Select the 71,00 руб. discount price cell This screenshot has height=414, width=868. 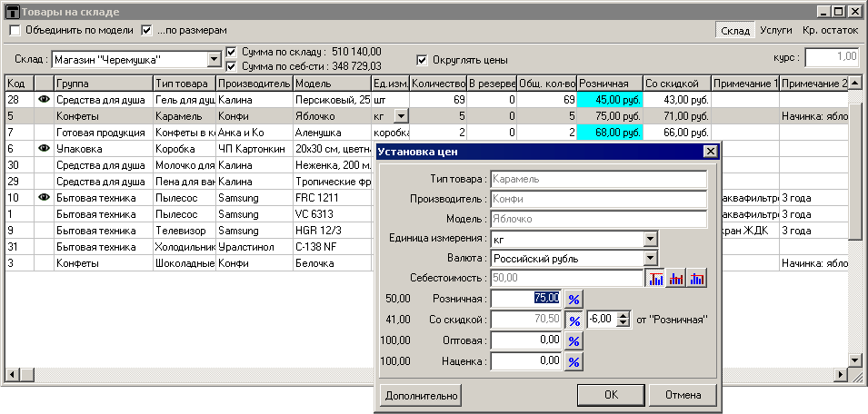point(676,116)
